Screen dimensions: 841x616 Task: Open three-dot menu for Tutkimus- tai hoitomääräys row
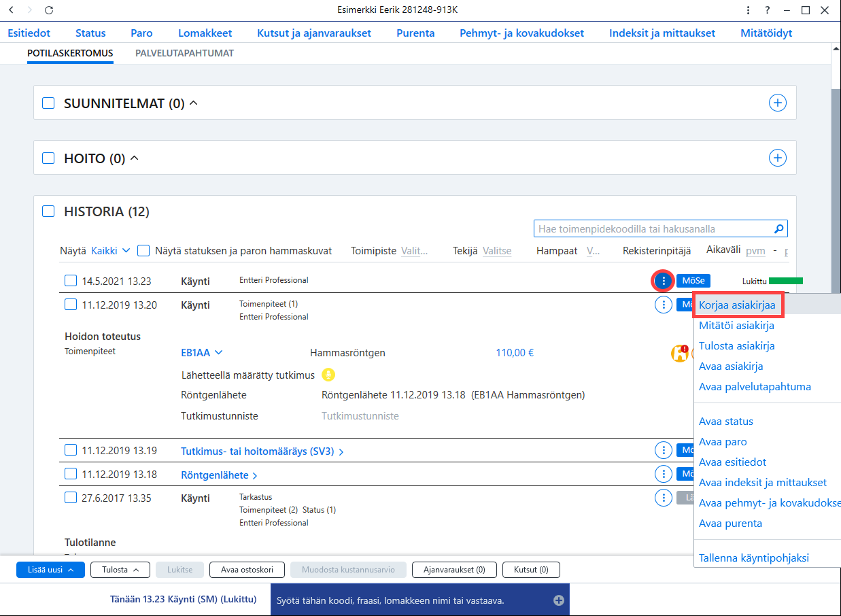point(663,450)
